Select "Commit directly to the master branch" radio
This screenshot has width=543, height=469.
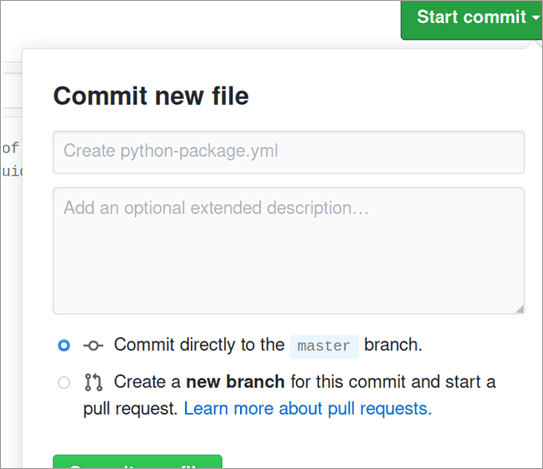64,345
